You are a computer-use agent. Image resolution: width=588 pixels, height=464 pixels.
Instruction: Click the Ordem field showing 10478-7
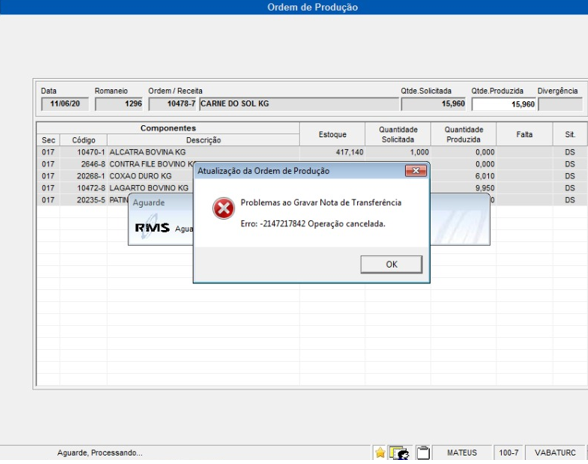click(x=172, y=104)
